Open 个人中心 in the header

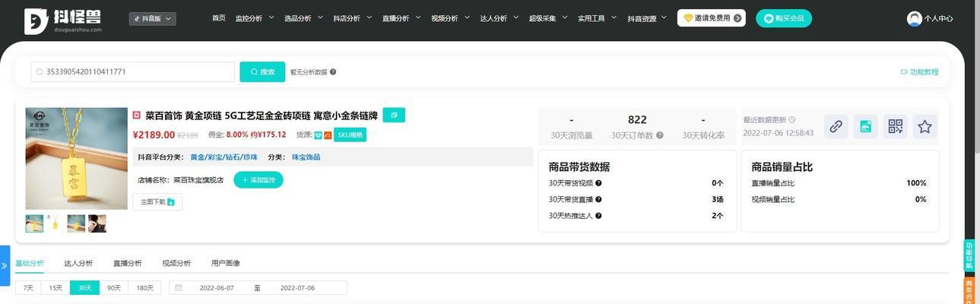[938, 18]
